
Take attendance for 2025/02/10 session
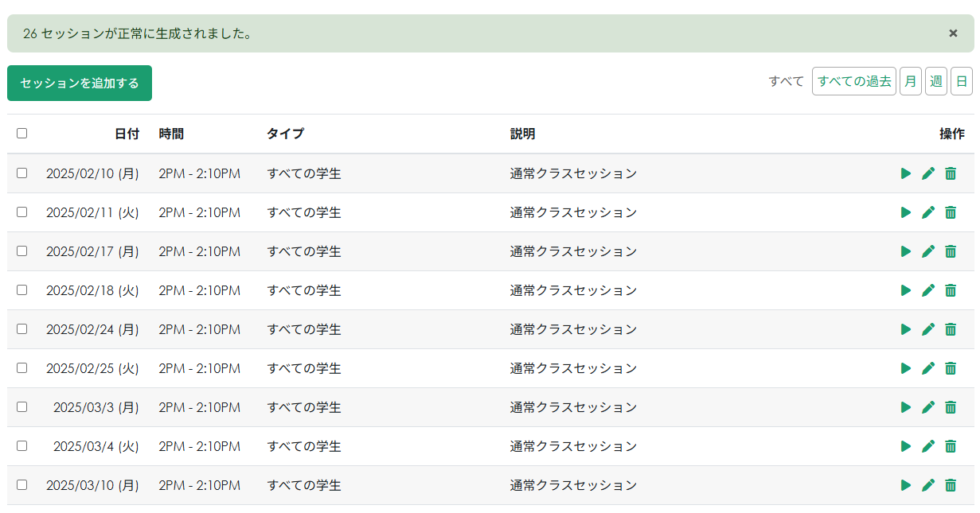click(x=905, y=173)
